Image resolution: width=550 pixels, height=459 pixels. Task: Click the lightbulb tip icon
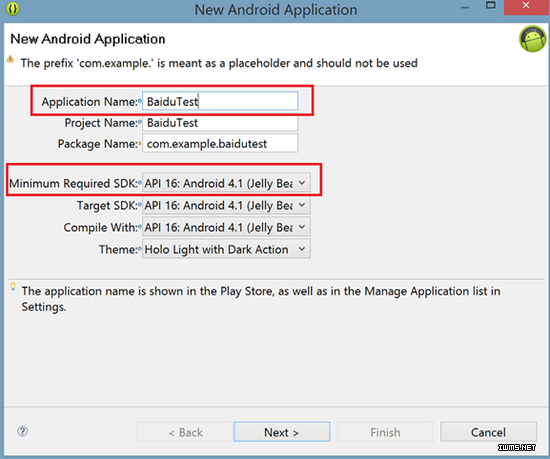[x=13, y=286]
